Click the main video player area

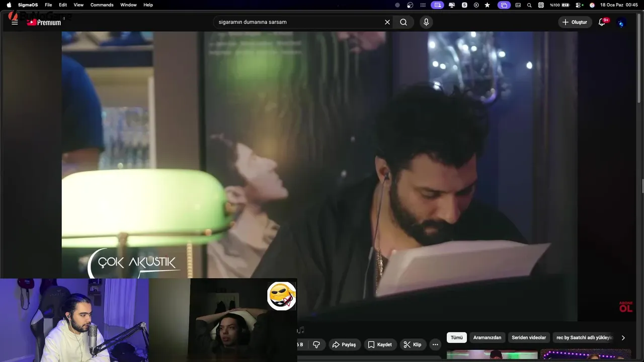(x=319, y=176)
